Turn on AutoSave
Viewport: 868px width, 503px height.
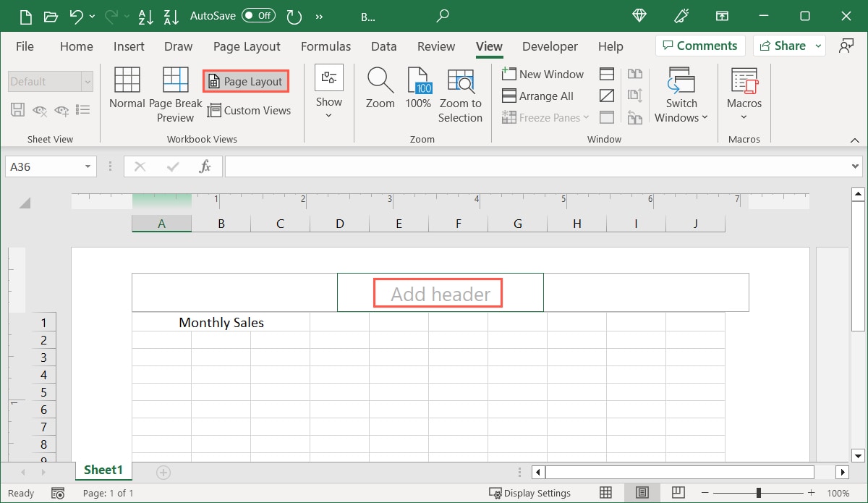tap(258, 15)
